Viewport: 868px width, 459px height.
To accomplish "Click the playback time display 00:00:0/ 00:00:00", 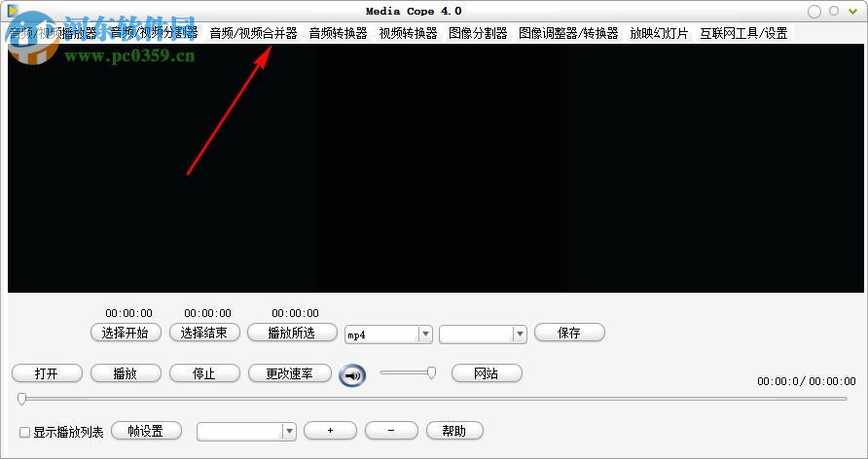I will (x=806, y=381).
